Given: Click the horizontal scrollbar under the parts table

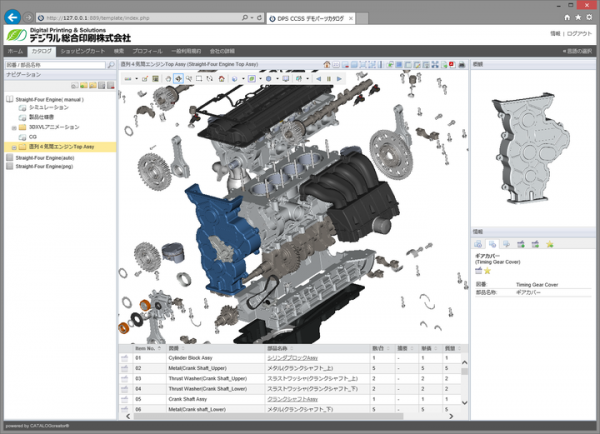Looking at the screenshot, I should pos(269,416).
